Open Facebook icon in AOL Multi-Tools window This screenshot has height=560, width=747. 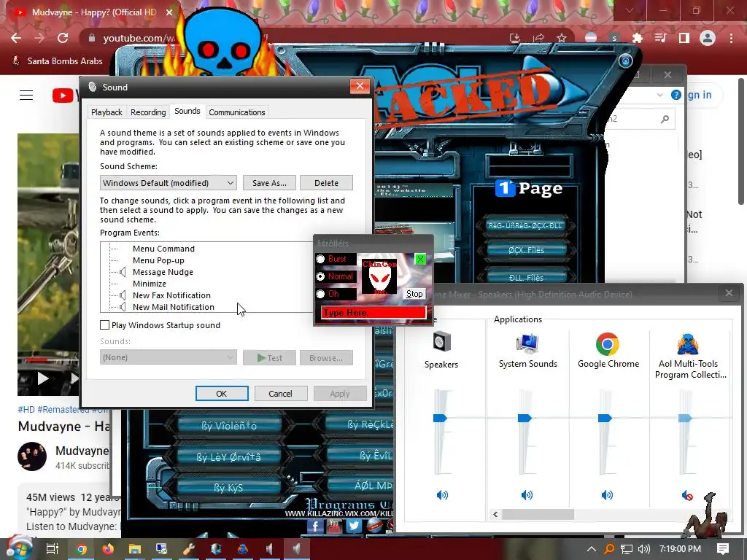[315, 526]
